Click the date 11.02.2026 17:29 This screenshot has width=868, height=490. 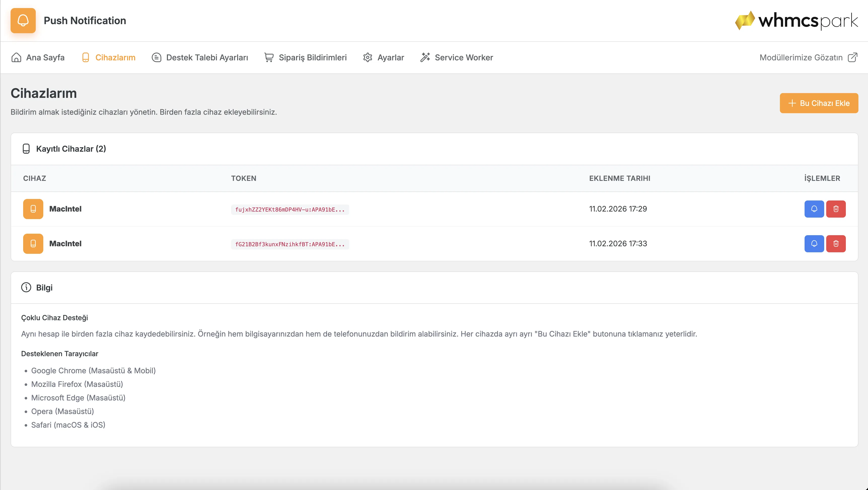point(618,209)
